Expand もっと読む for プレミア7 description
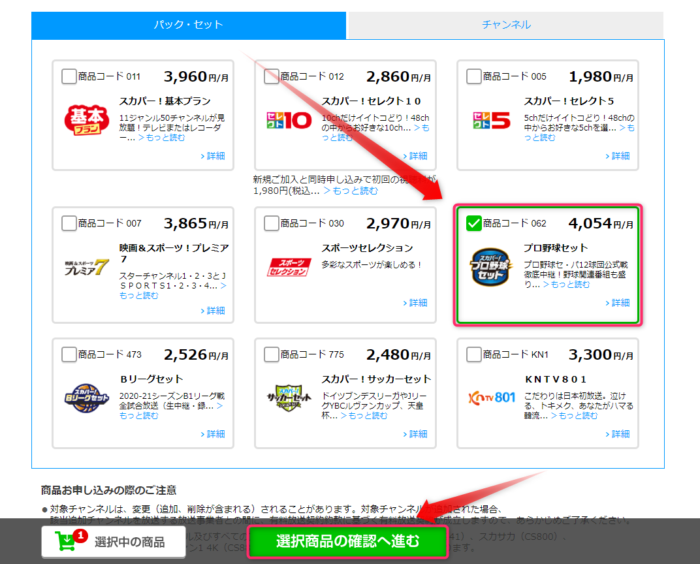 (138, 296)
